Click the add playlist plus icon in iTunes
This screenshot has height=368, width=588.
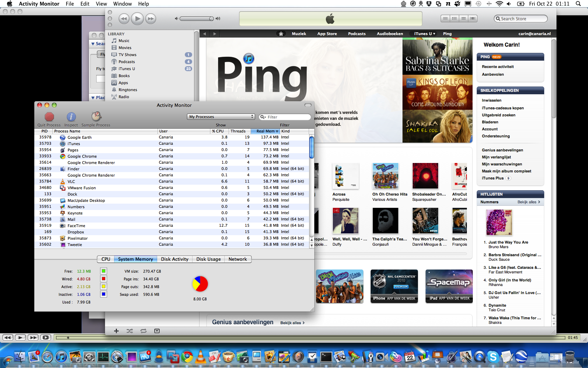pos(116,331)
